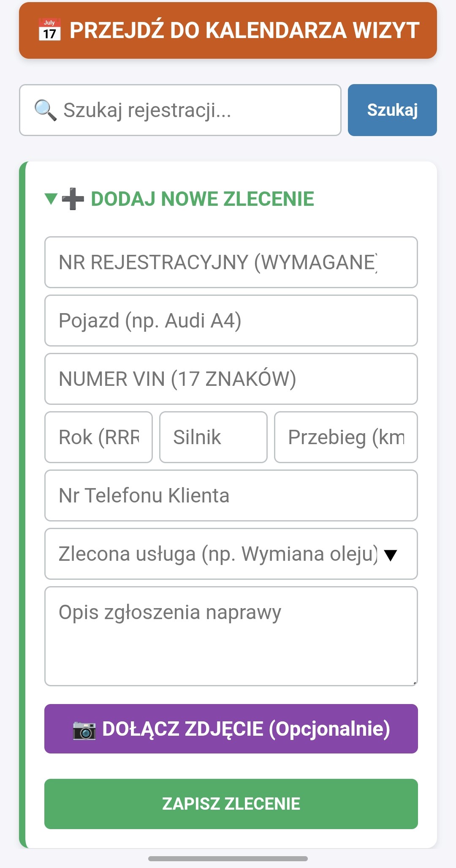
Task: Click the Silnik engine field
Action: [213, 437]
